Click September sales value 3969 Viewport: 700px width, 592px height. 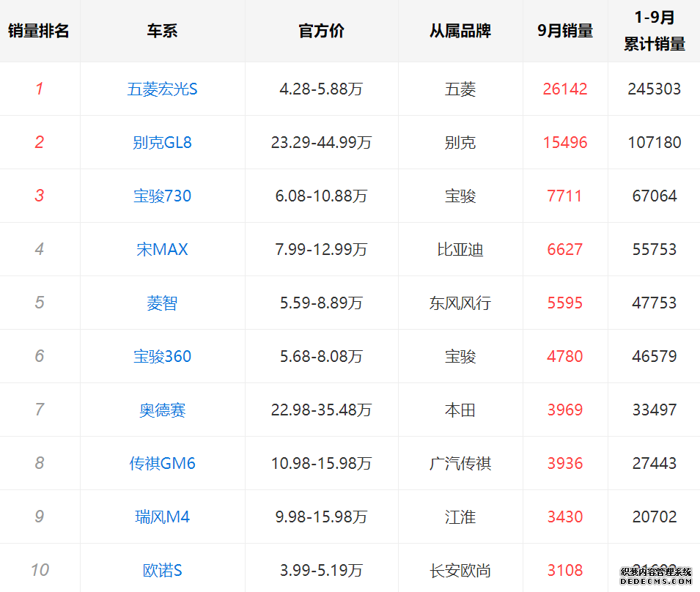point(565,410)
